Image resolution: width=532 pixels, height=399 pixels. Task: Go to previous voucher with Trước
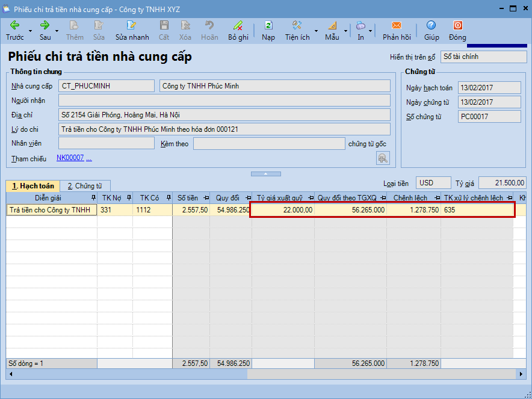14,31
